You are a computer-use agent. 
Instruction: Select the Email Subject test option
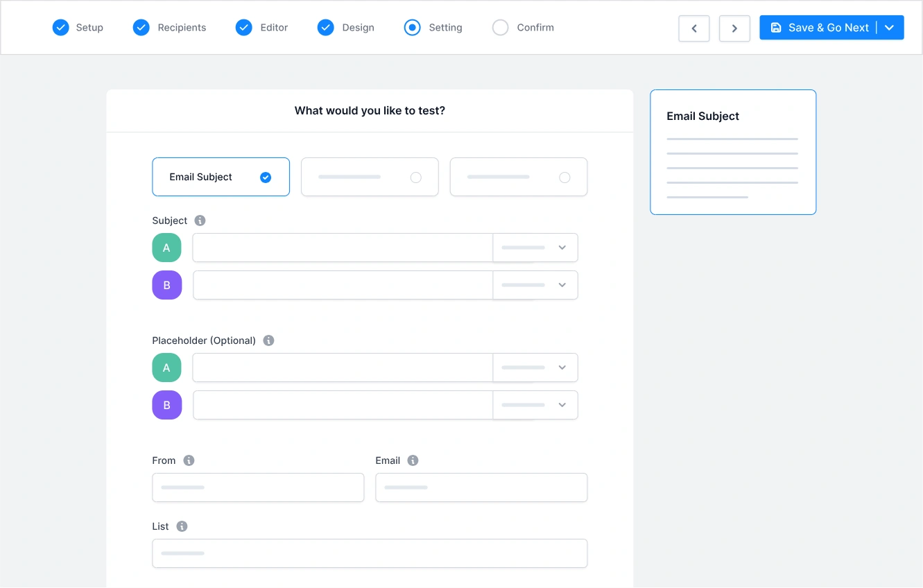[x=221, y=177]
